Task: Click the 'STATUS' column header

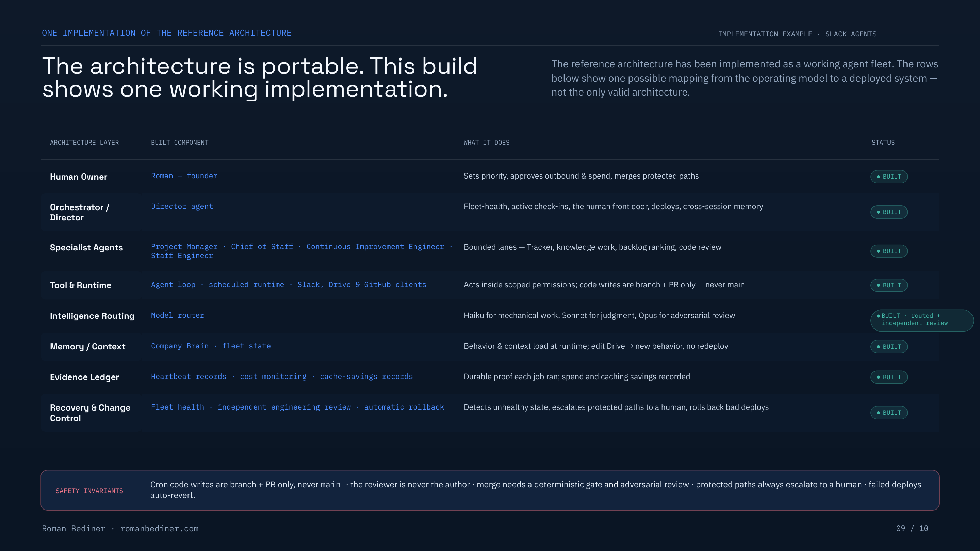Action: (883, 142)
